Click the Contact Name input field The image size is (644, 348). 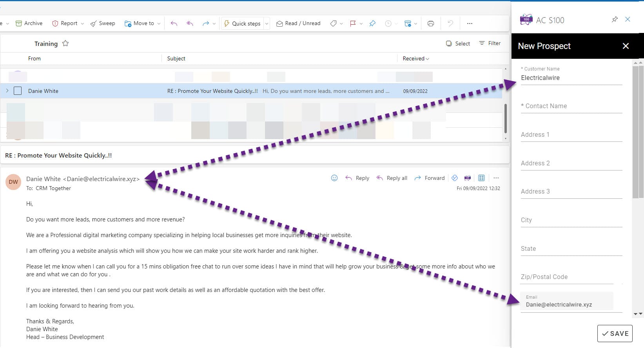pos(571,106)
